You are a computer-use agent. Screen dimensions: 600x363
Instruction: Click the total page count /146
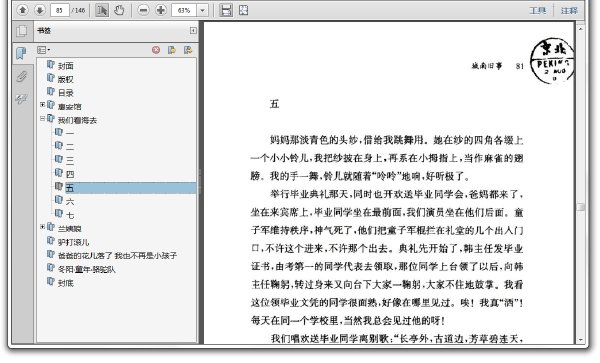point(78,10)
